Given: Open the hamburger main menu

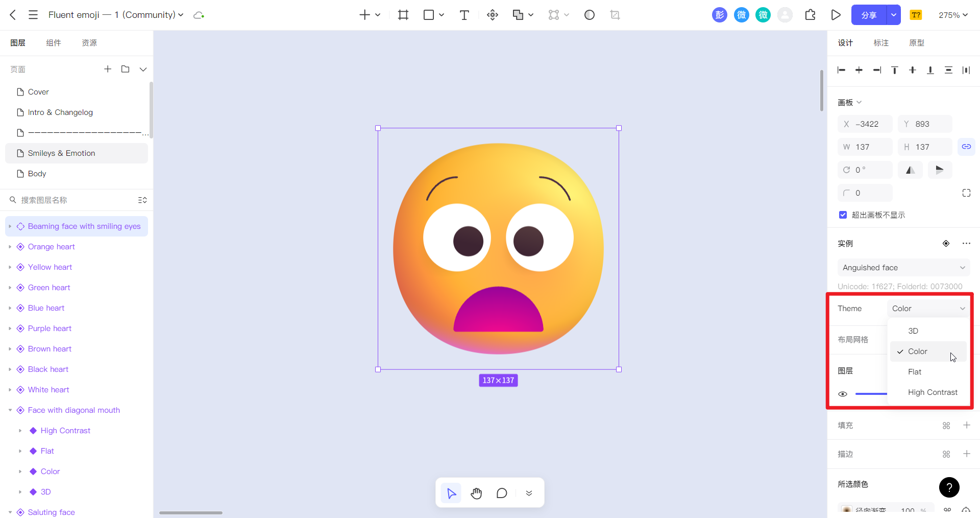Looking at the screenshot, I should 33,15.
